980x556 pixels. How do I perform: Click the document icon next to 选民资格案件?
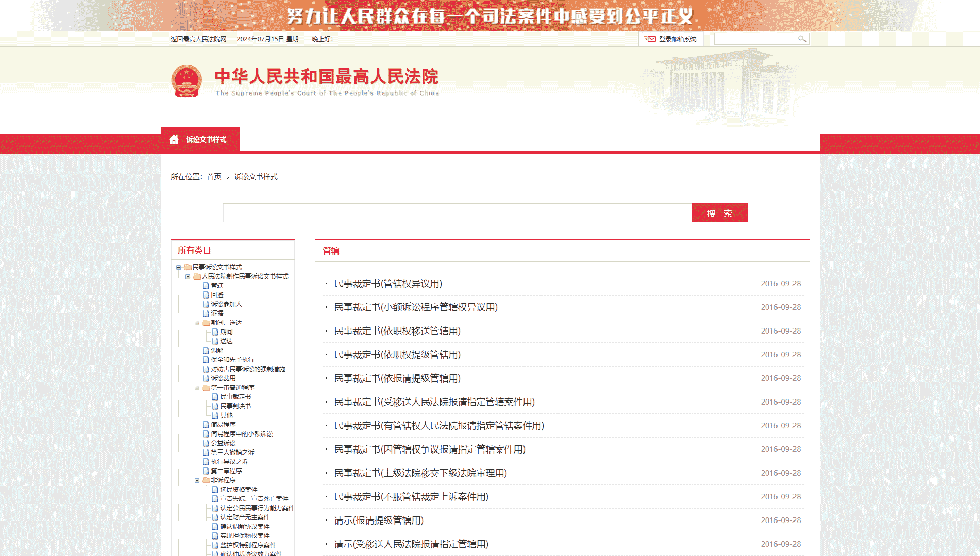tap(215, 490)
